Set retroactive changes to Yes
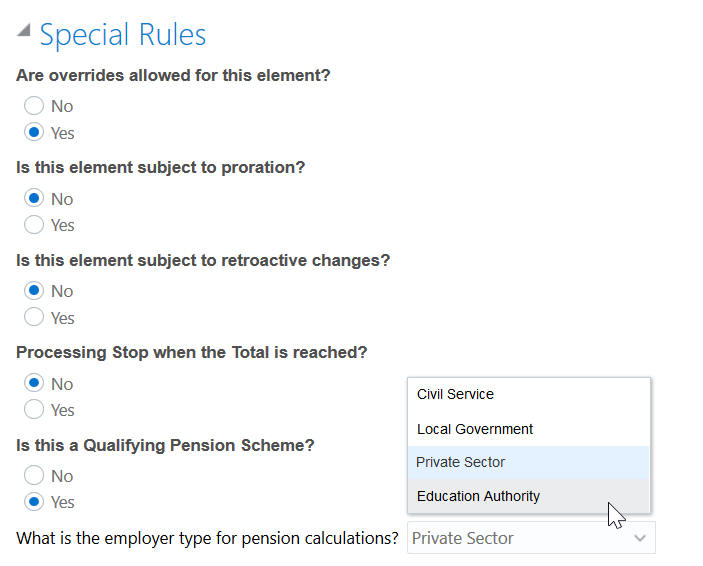The image size is (703, 566). point(34,317)
